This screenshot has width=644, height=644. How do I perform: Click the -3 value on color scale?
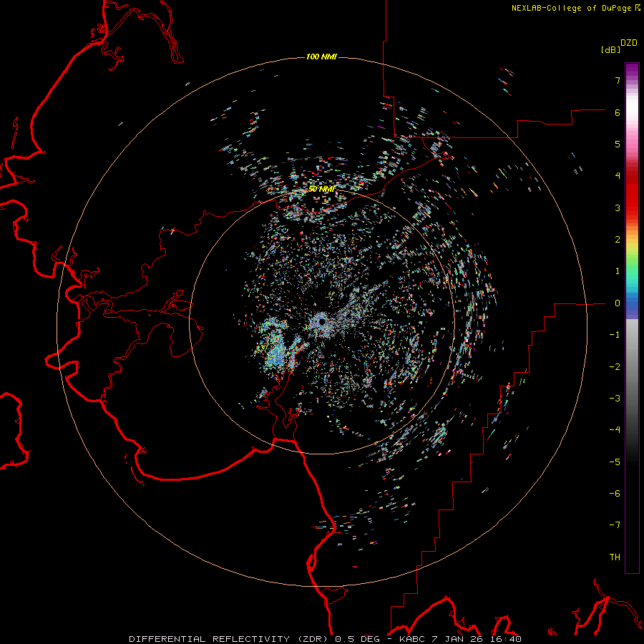pos(615,399)
